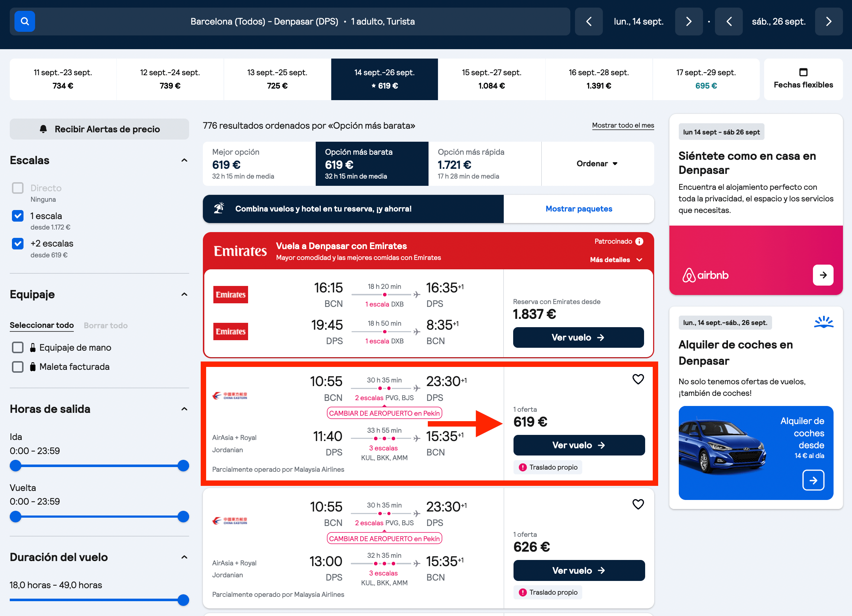Click the blue search magnifier icon

click(25, 21)
